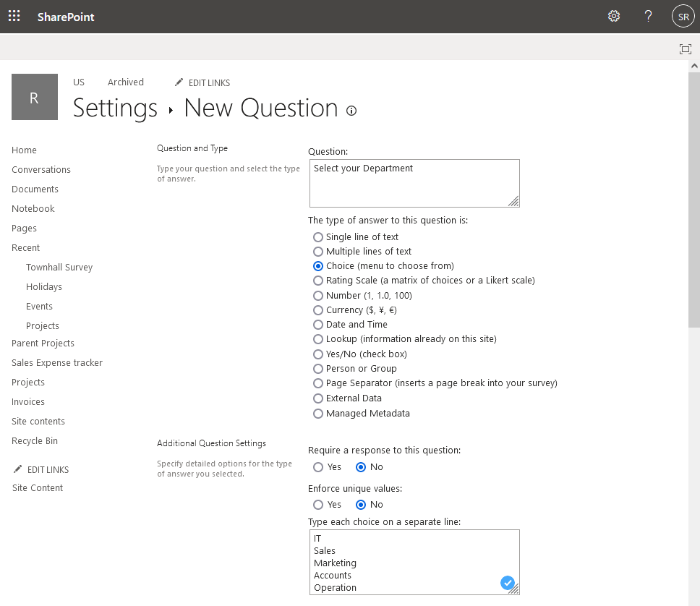Click the info icon beside New Question
This screenshot has height=606, width=700.
click(x=351, y=111)
